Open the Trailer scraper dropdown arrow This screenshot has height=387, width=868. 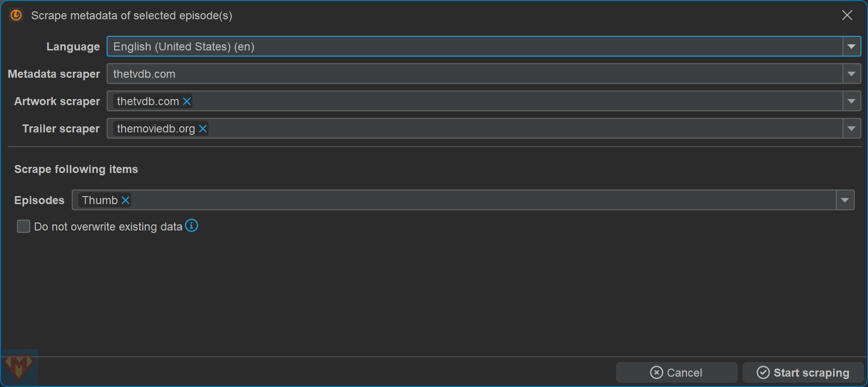click(x=851, y=129)
